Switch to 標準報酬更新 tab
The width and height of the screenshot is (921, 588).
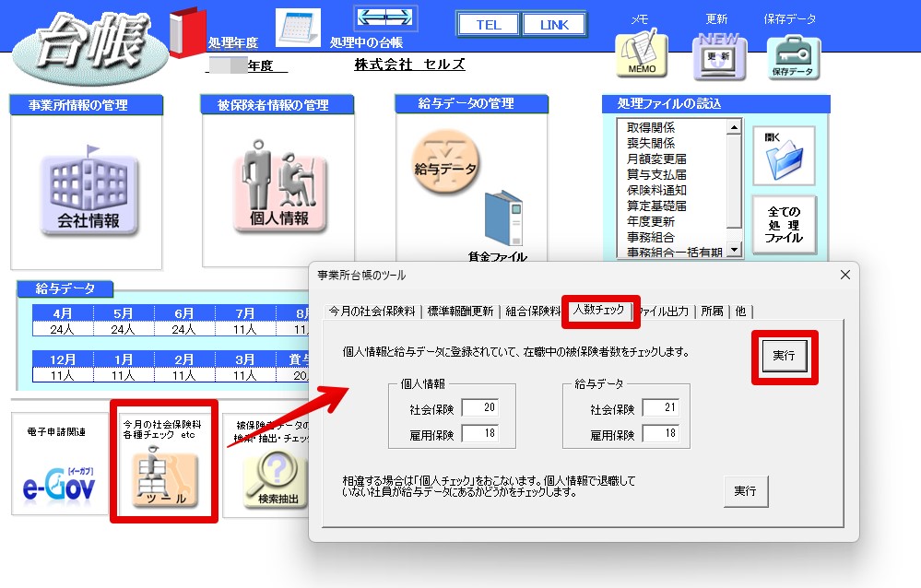point(461,312)
